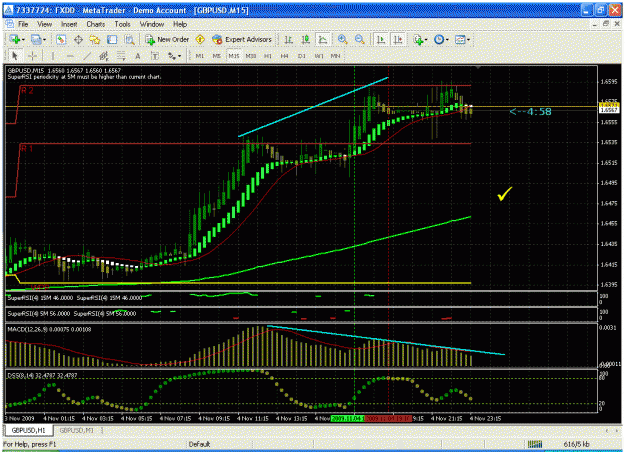The height and width of the screenshot is (452, 625).
Task: Open the Tools menu
Action: [122, 24]
